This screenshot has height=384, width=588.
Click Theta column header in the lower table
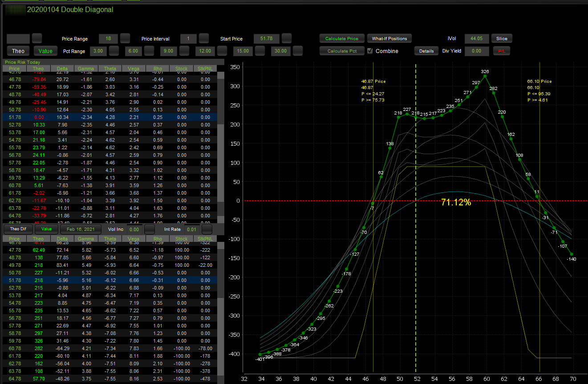coord(110,239)
